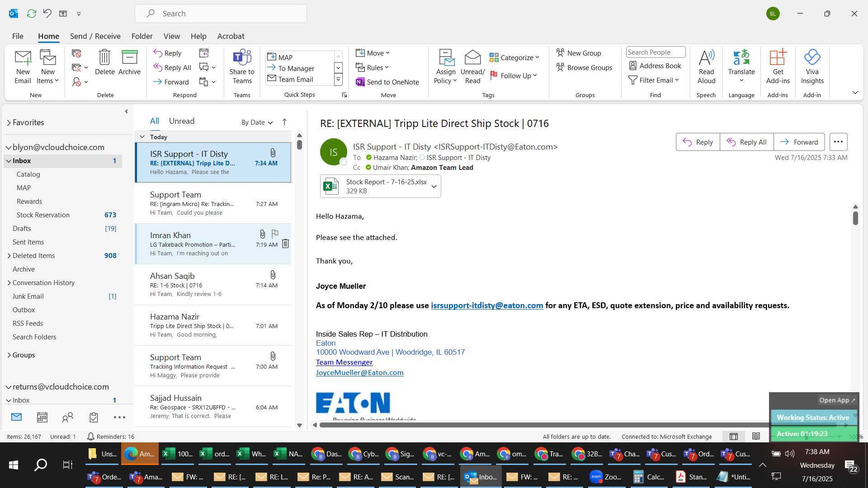Viewport: 868px width, 488px height.
Task: Click the Undo icon in title bar
Action: click(x=47, y=14)
